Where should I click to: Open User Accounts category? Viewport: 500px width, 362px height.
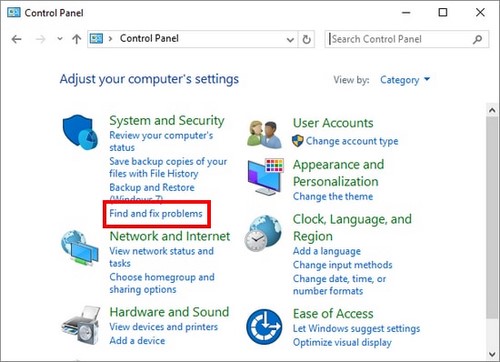coord(333,123)
